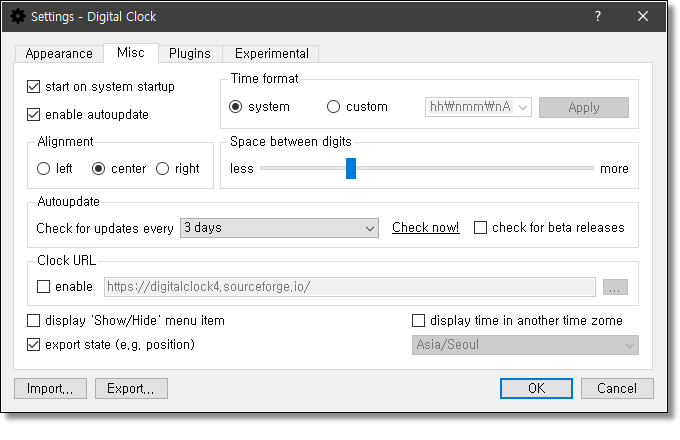This screenshot has height=440, width=680.
Task: Enable display time in another time zone
Action: 418,321
